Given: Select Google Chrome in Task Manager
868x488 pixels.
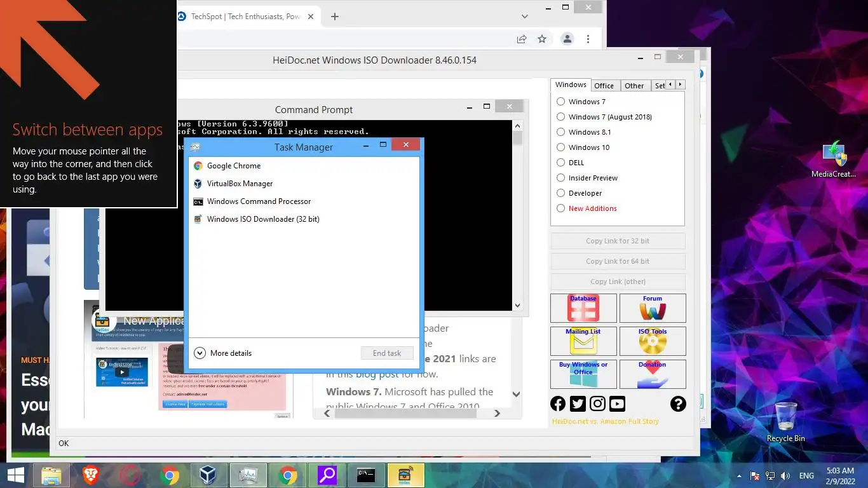Looking at the screenshot, I should pyautogui.click(x=304, y=166).
